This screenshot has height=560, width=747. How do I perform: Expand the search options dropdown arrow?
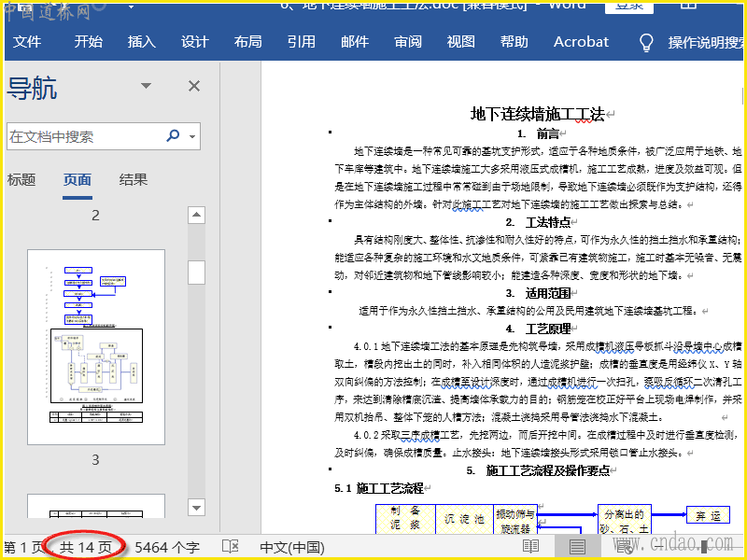point(192,136)
